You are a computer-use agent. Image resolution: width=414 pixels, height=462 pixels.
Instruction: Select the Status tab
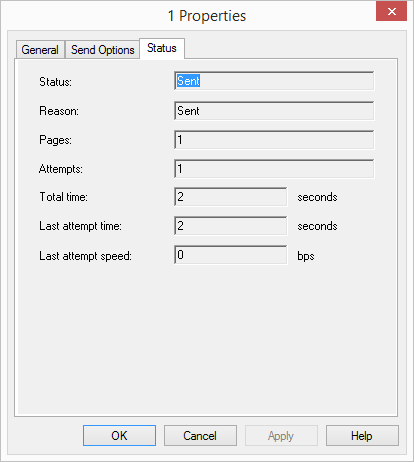[162, 48]
